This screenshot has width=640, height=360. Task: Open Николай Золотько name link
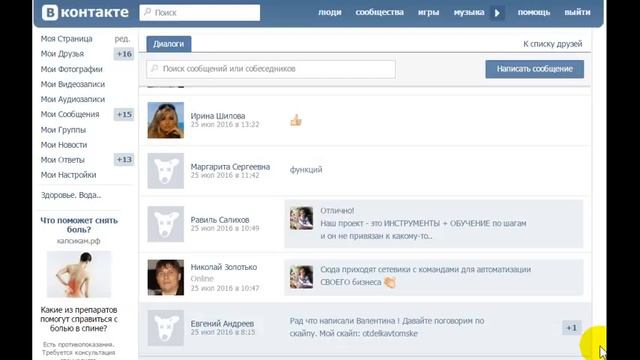point(224,267)
